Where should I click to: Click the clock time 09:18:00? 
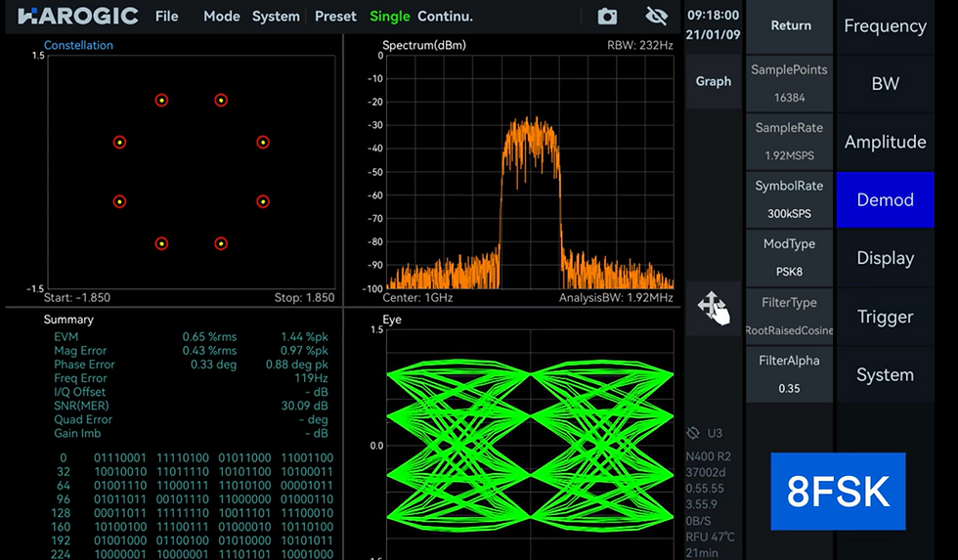[x=713, y=16]
